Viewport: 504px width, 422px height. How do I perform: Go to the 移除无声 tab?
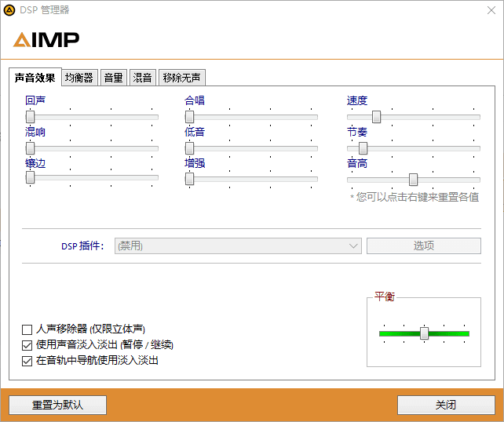[181, 77]
